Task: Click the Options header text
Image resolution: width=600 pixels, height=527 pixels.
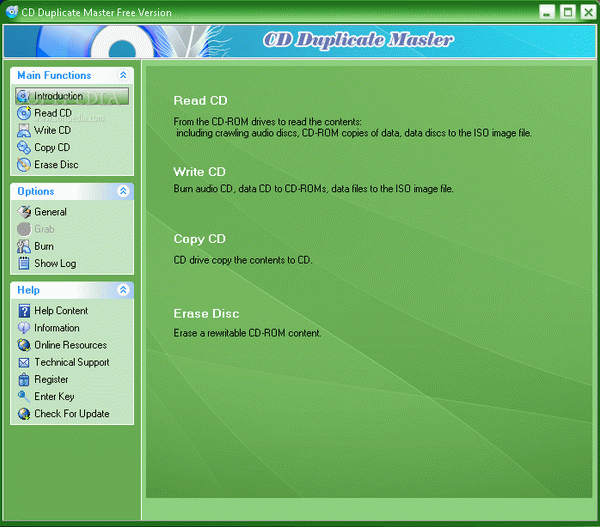Action: (x=36, y=191)
